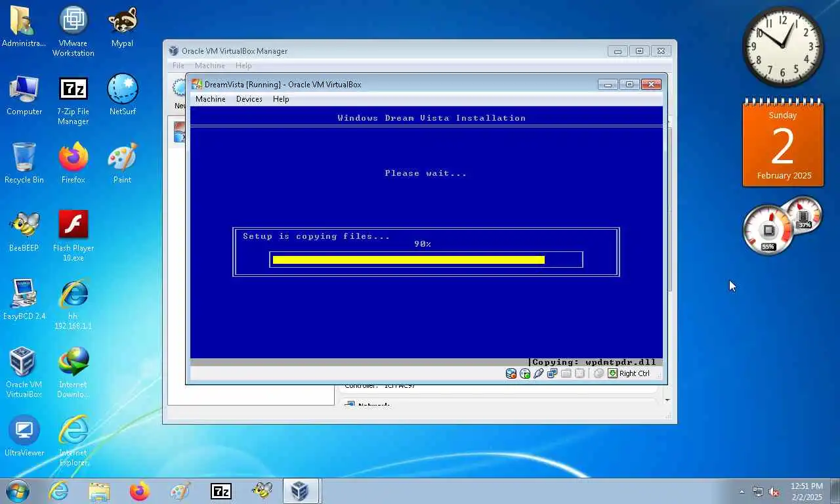Select the Computer desktop icon
Screen dimensions: 840x504
coord(24,96)
